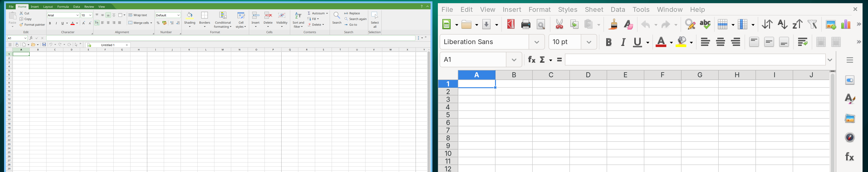Click Select all in PlanMaker ribbon
Viewport: 868px width, 172px height.
(x=375, y=20)
